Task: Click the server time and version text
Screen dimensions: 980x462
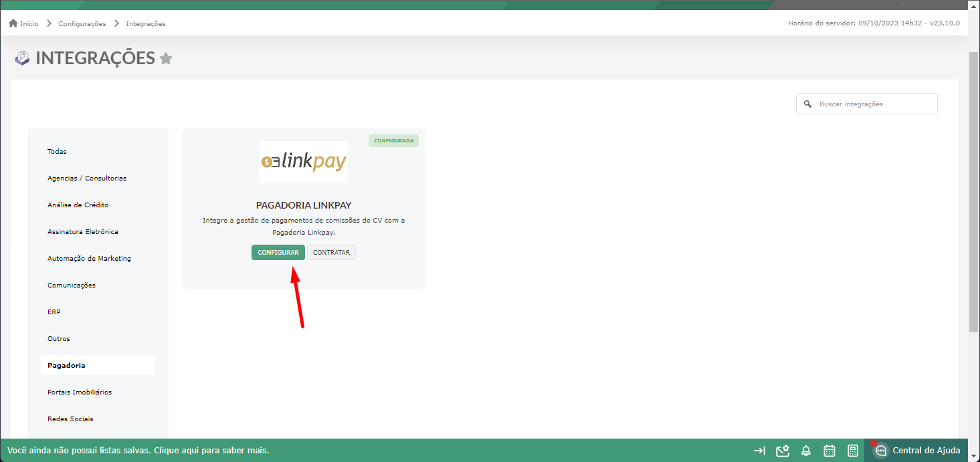Action: point(874,23)
